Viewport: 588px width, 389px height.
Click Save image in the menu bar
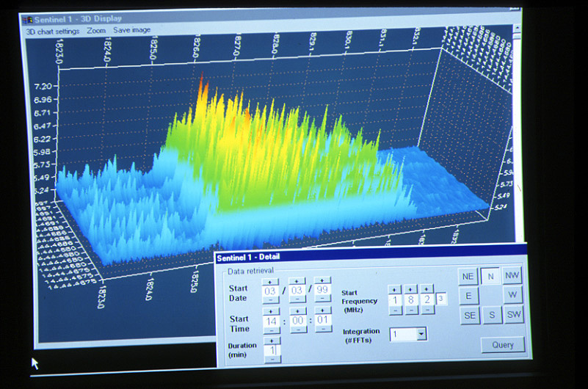(132, 30)
